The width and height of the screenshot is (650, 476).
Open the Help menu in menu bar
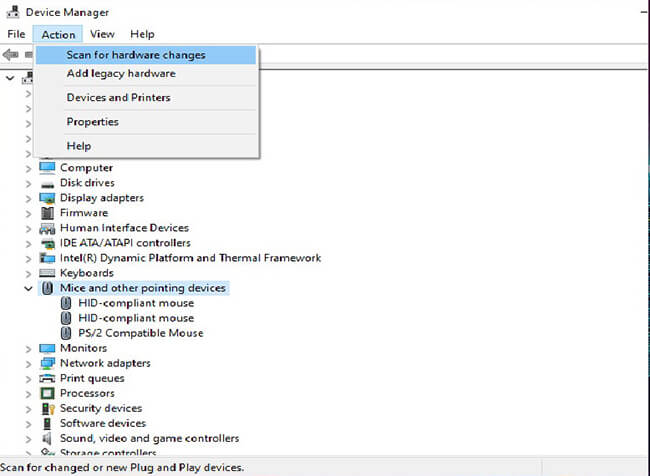142,34
